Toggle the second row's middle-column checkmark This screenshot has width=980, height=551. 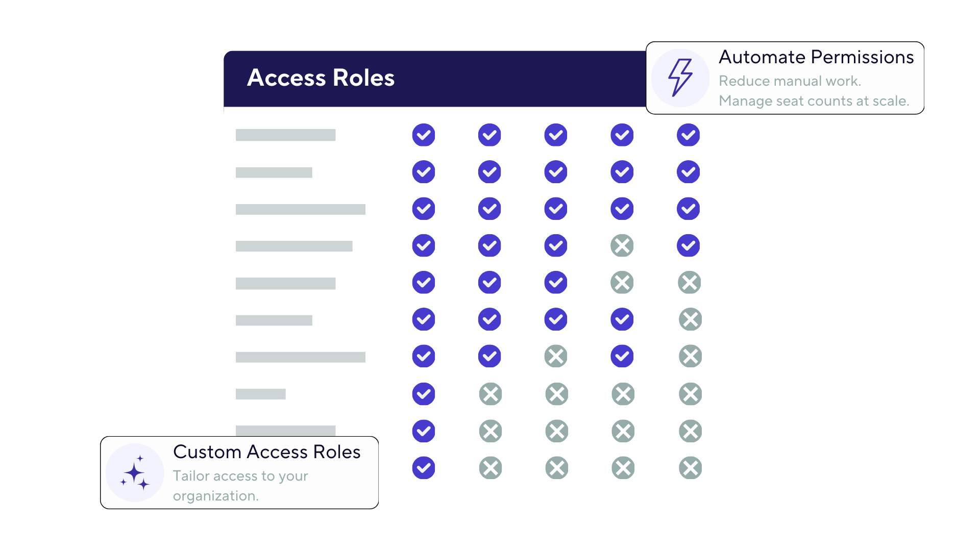pyautogui.click(x=556, y=172)
